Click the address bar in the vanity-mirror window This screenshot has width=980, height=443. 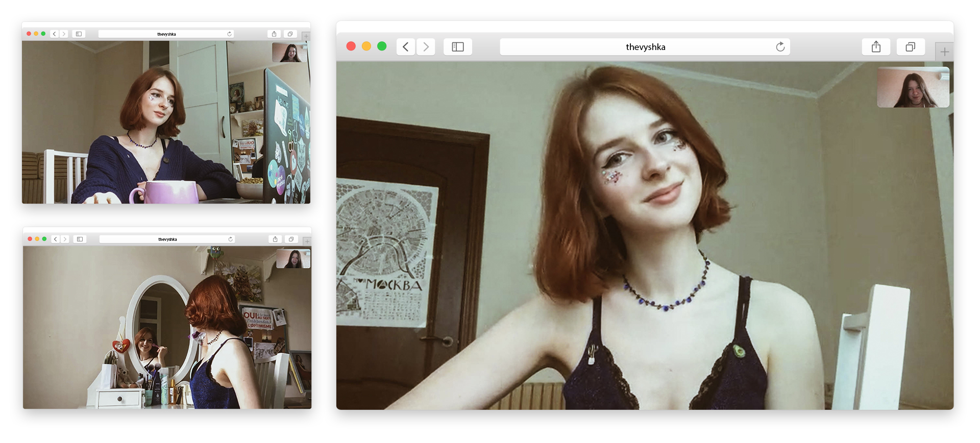click(x=167, y=239)
